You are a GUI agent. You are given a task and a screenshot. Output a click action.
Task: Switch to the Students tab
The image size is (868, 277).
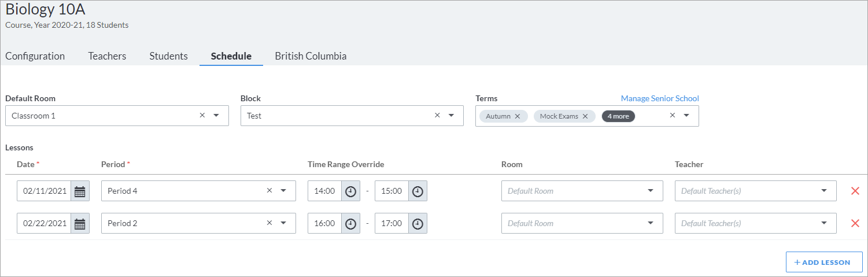click(169, 56)
